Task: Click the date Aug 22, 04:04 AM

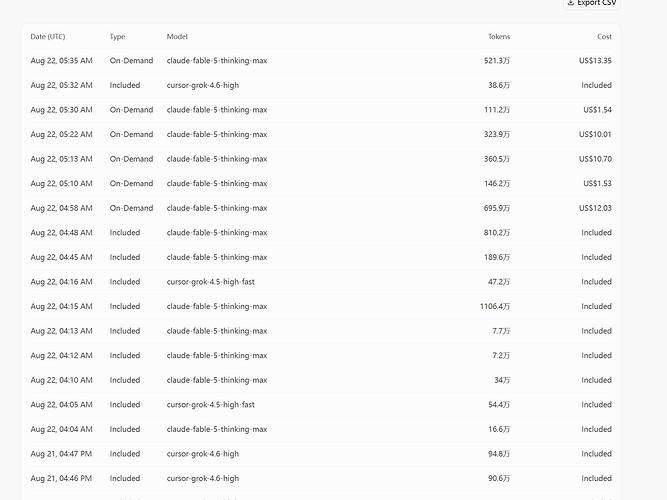Action: 61,429
